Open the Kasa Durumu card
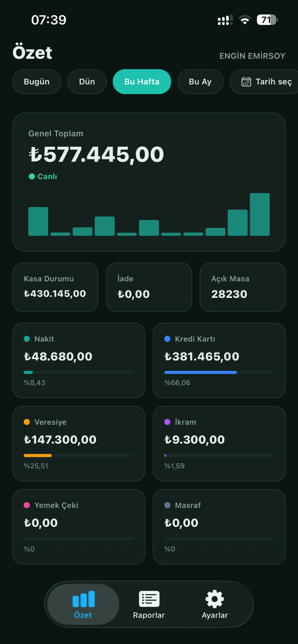 pyautogui.click(x=55, y=287)
